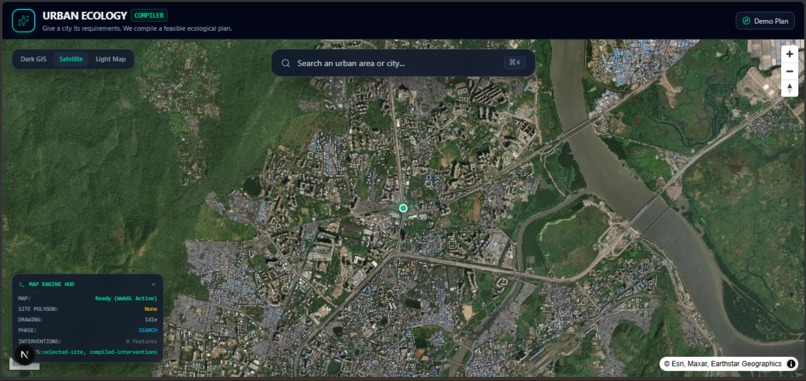Screen dimensions: 806x381
Task: Open the Next.js dev tools N badge
Action: pyautogui.click(x=24, y=355)
